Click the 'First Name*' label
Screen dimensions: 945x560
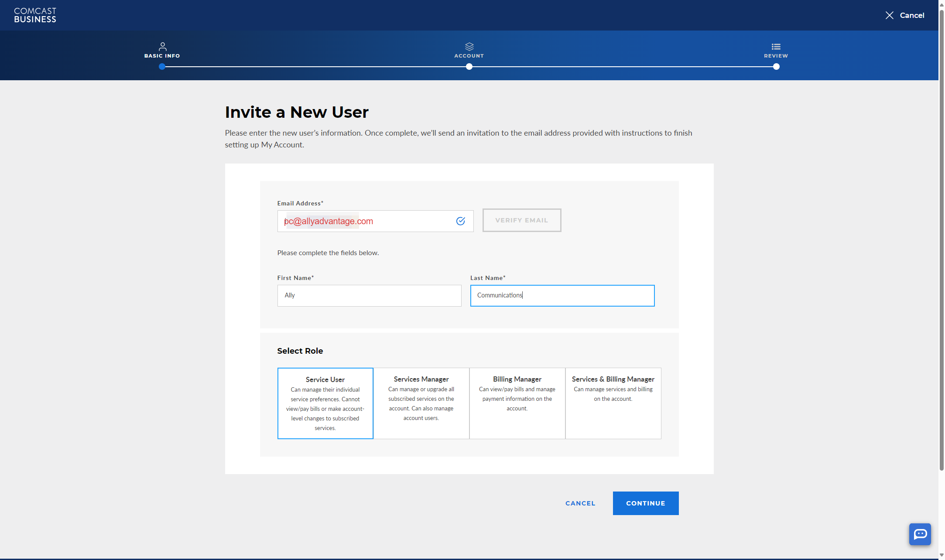click(x=295, y=278)
